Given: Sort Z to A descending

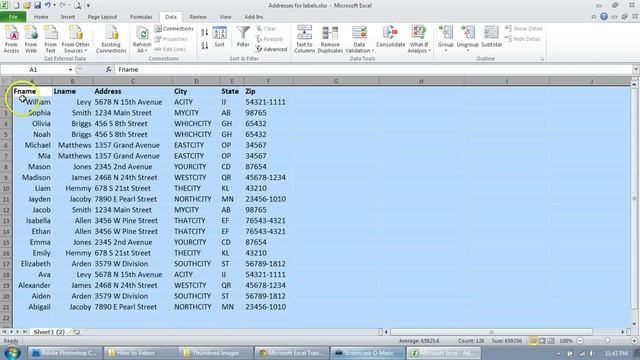Looking at the screenshot, I should click(x=204, y=46).
